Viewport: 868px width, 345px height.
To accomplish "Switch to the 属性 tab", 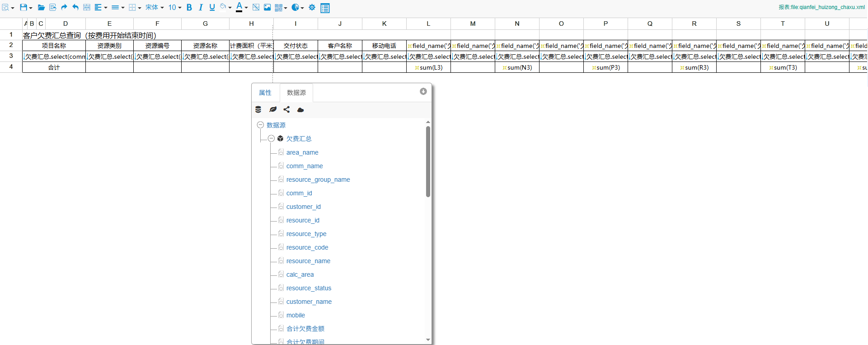I will [x=265, y=93].
